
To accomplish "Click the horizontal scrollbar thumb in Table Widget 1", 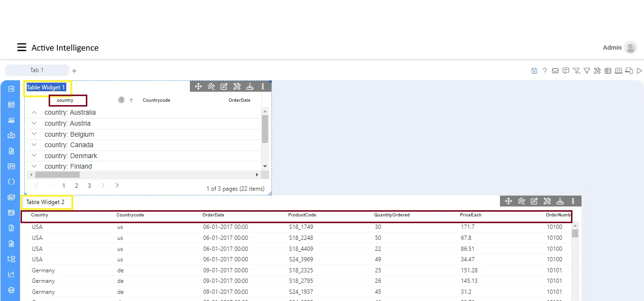I will click(57, 175).
